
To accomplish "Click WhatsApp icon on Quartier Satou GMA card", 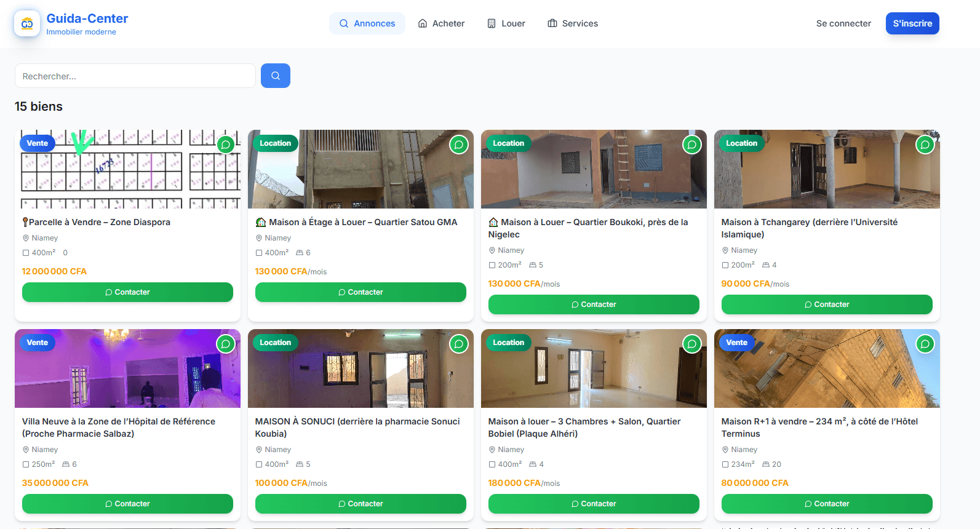I will (459, 145).
